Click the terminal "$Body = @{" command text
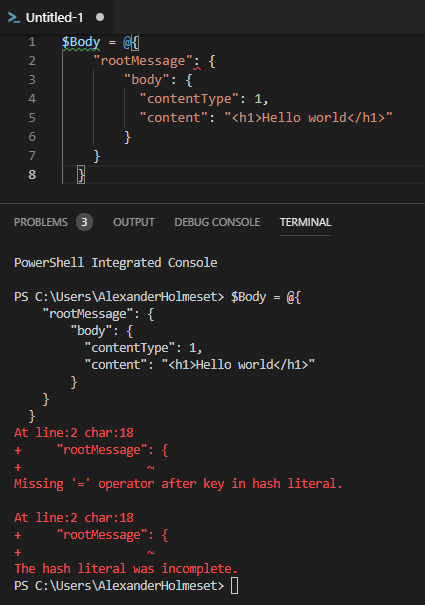Image resolution: width=425 pixels, height=605 pixels. 266,297
